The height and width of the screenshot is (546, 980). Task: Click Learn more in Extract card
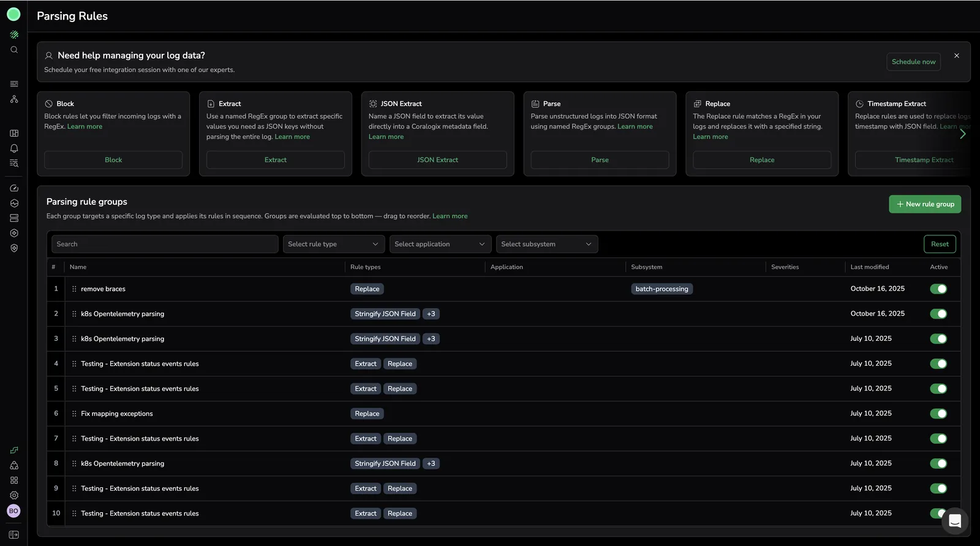pos(292,137)
